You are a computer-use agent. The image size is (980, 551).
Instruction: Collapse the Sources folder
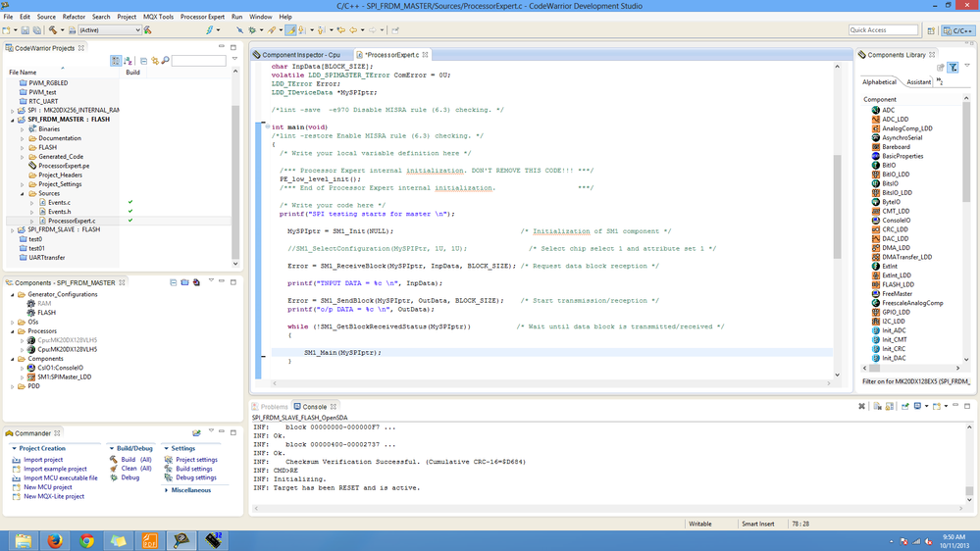[x=23, y=194]
